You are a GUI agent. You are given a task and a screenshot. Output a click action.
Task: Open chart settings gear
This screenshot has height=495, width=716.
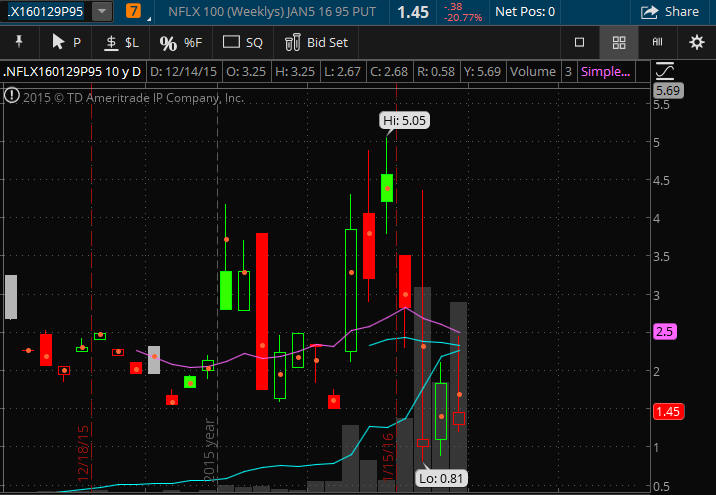697,42
